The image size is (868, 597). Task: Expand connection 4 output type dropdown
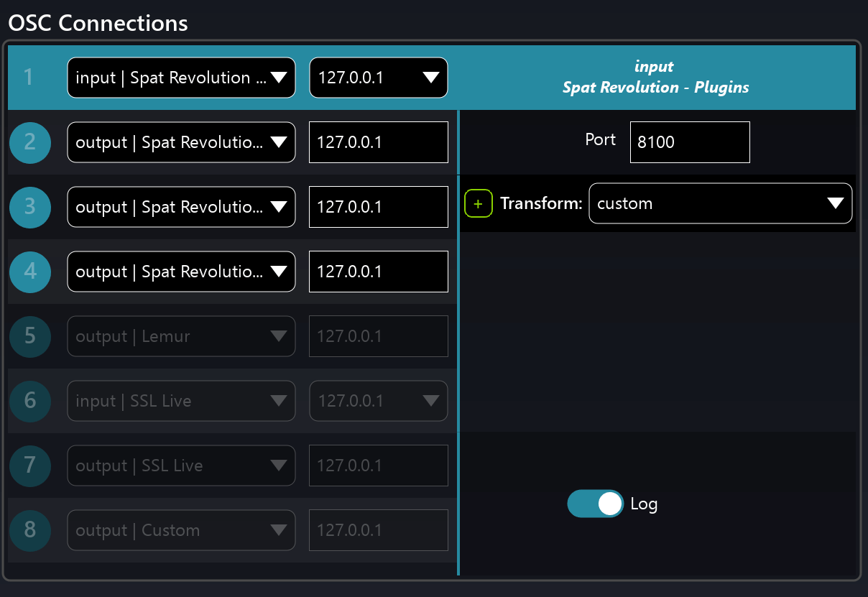(x=181, y=272)
